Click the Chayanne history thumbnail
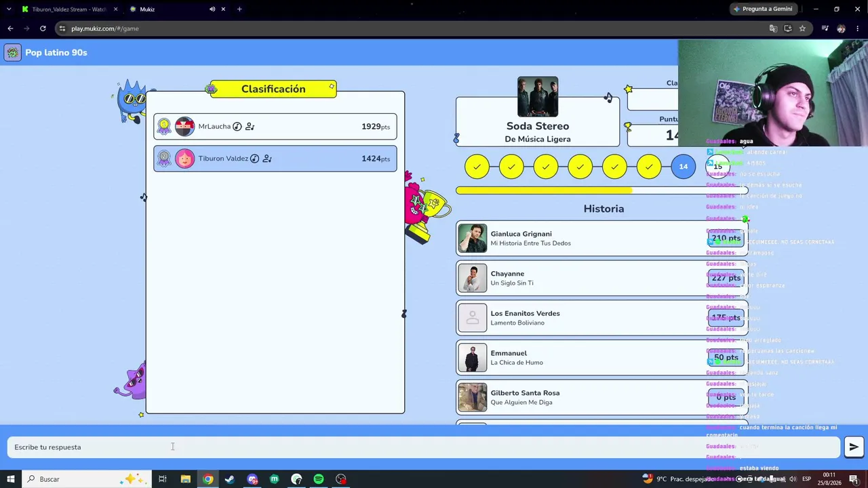Image resolution: width=868 pixels, height=488 pixels. (473, 278)
